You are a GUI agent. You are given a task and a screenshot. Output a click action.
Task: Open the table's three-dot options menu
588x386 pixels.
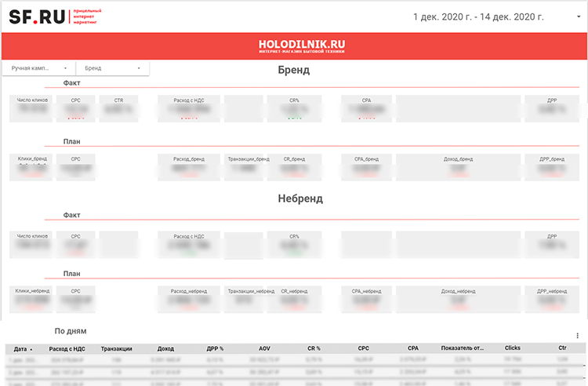[x=578, y=335]
